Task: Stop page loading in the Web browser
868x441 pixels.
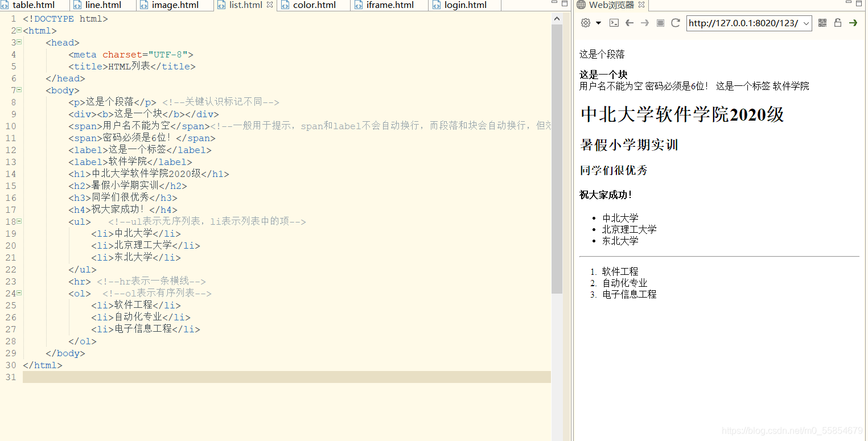Action: pyautogui.click(x=660, y=23)
